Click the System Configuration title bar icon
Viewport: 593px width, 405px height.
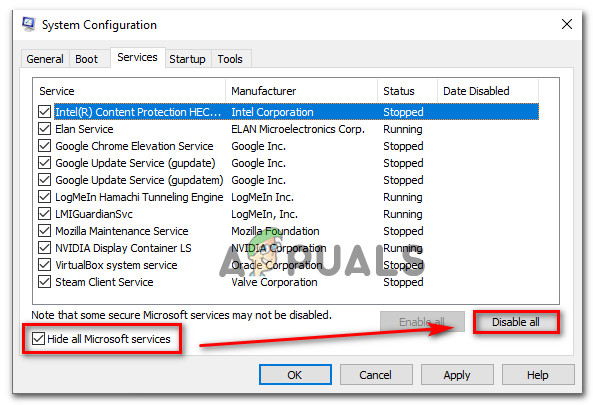pyautogui.click(x=29, y=24)
